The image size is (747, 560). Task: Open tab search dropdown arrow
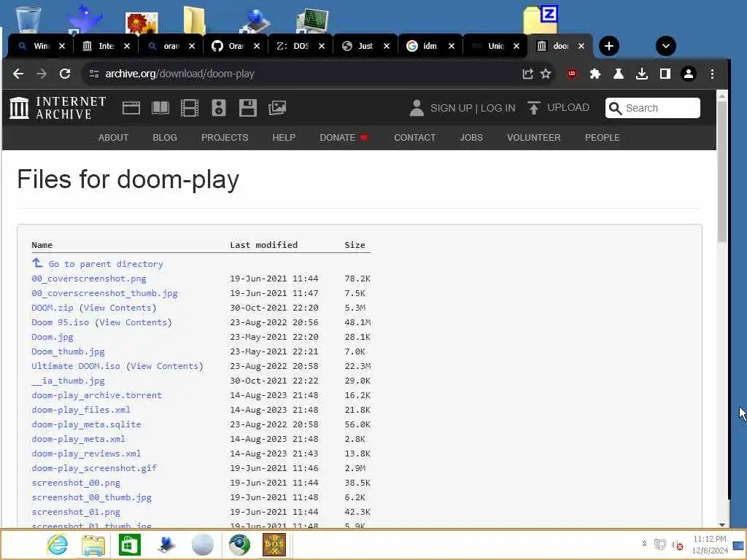click(x=665, y=46)
